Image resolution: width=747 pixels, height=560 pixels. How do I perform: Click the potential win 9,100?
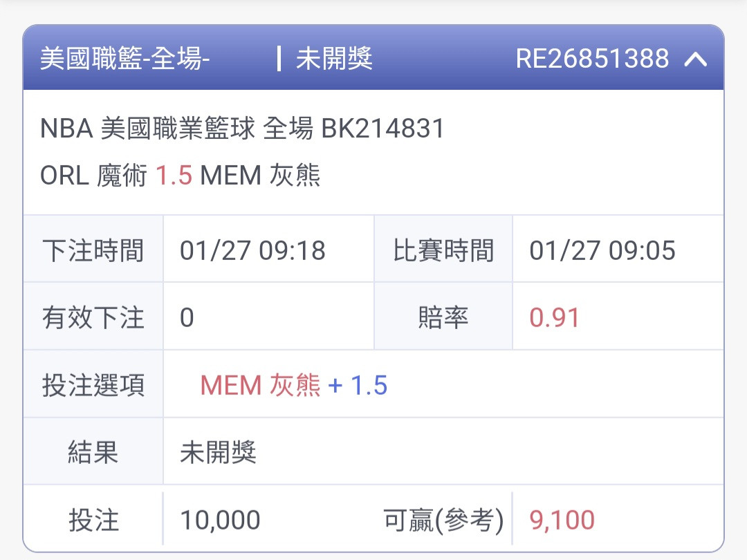(562, 520)
